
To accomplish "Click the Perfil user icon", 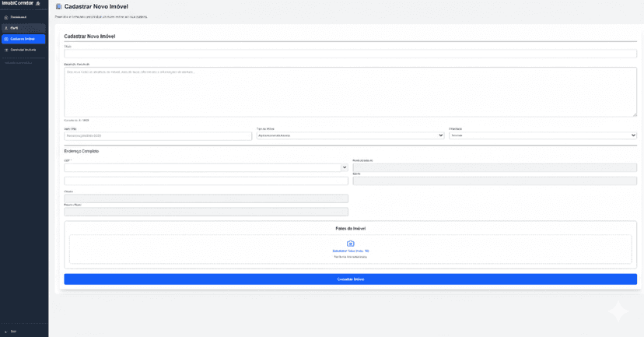I will coord(6,28).
